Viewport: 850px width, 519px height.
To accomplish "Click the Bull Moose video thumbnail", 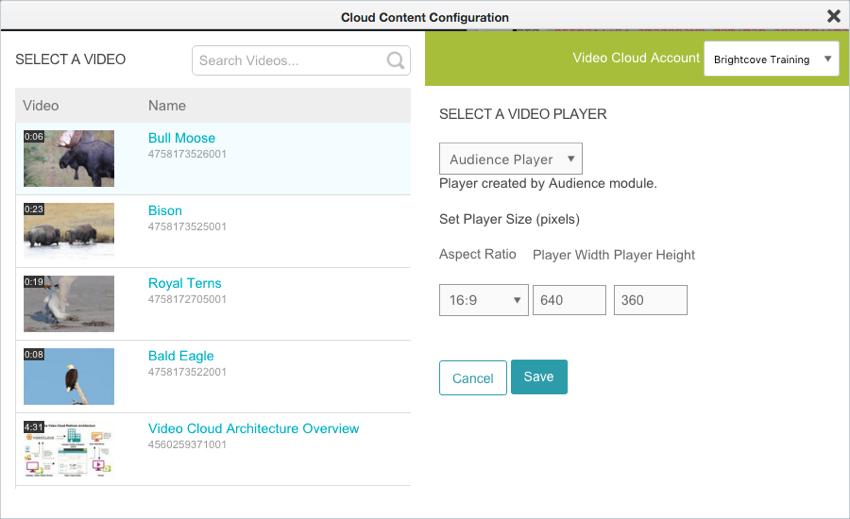I will (69, 158).
